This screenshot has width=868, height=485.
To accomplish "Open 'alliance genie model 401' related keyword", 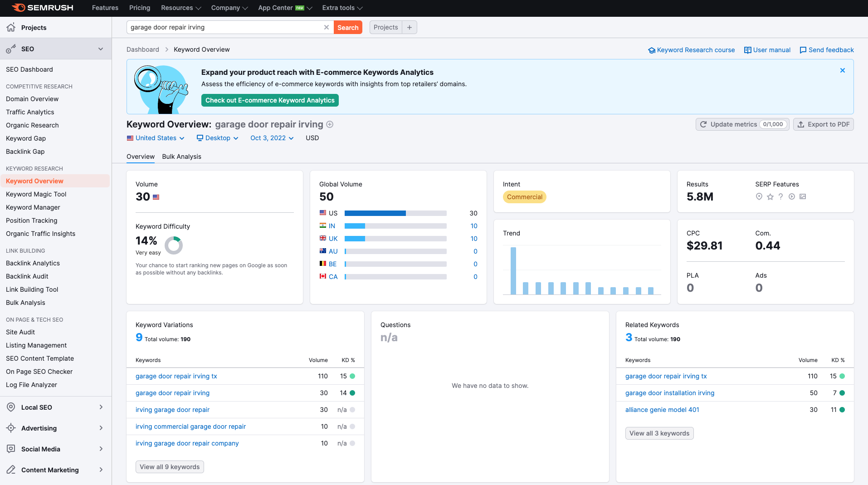I will [662, 410].
